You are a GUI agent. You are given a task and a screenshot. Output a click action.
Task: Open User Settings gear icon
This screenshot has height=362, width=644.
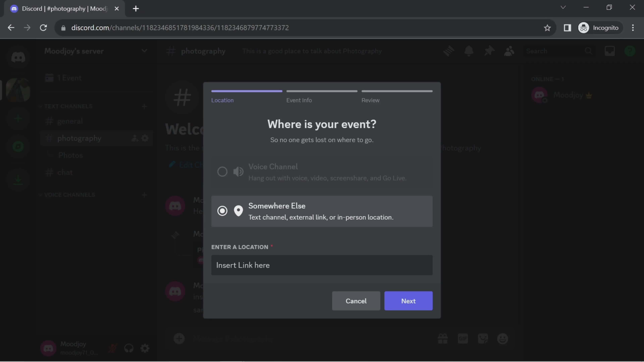(x=145, y=348)
